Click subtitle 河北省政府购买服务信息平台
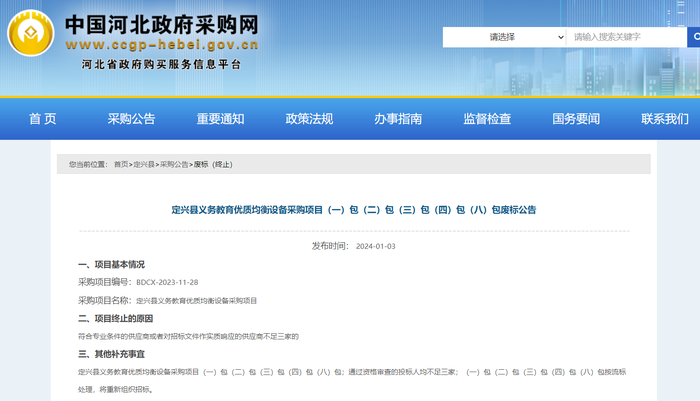The height and width of the screenshot is (401, 700). coord(161,65)
